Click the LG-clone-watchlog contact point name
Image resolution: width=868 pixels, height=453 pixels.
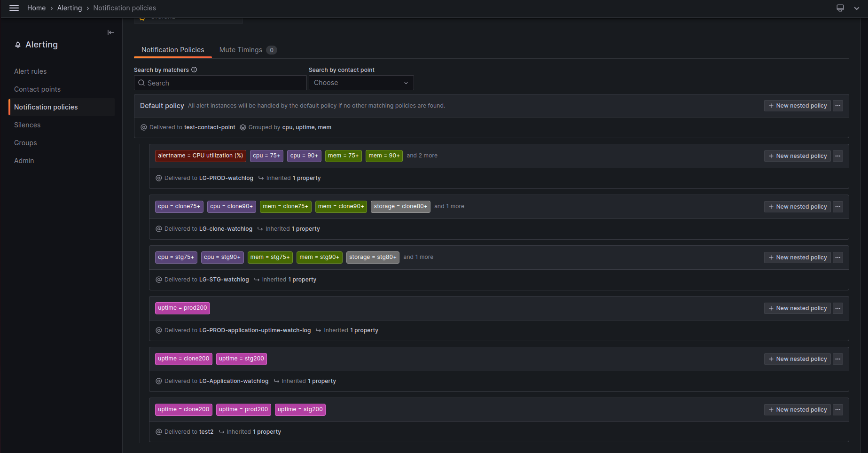pyautogui.click(x=226, y=229)
